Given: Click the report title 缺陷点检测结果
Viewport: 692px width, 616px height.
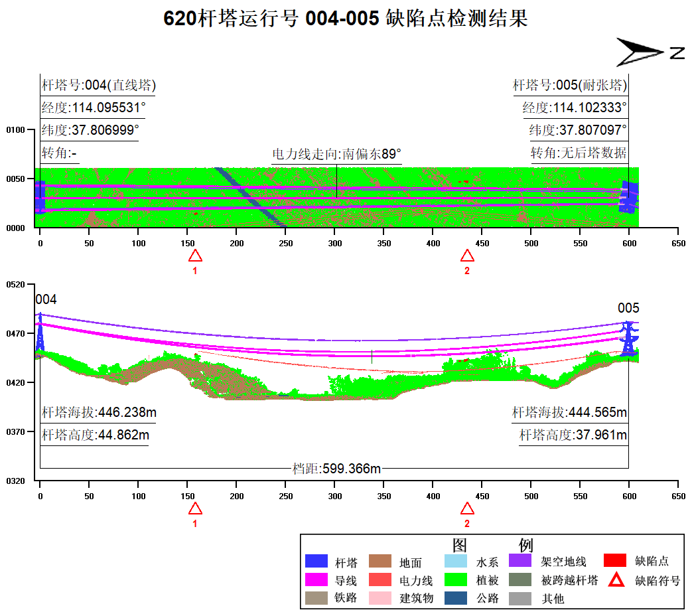Looking at the screenshot, I should tap(456, 19).
